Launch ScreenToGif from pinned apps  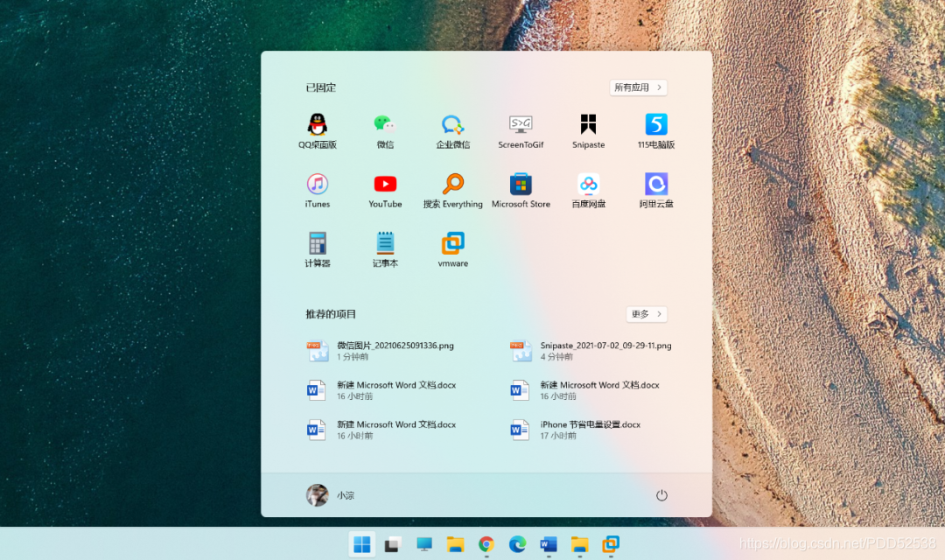(x=521, y=130)
